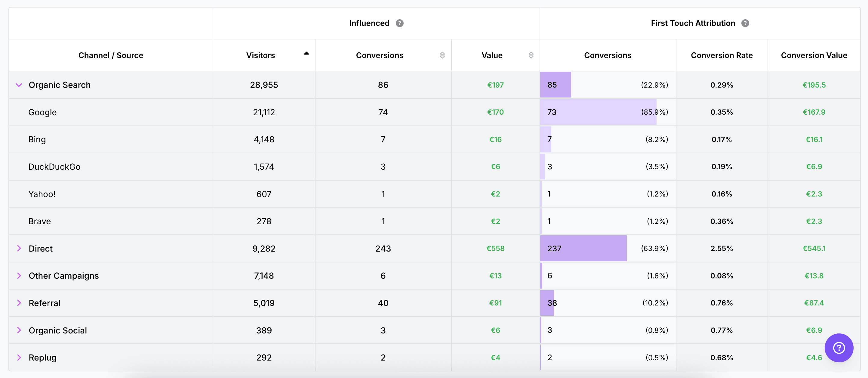Sort by Influenced Conversions arrows icon
This screenshot has height=378, width=868.
(442, 55)
